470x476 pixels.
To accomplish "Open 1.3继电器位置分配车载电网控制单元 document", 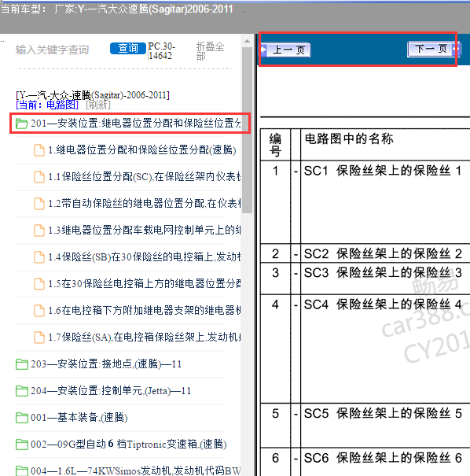I will [x=145, y=230].
